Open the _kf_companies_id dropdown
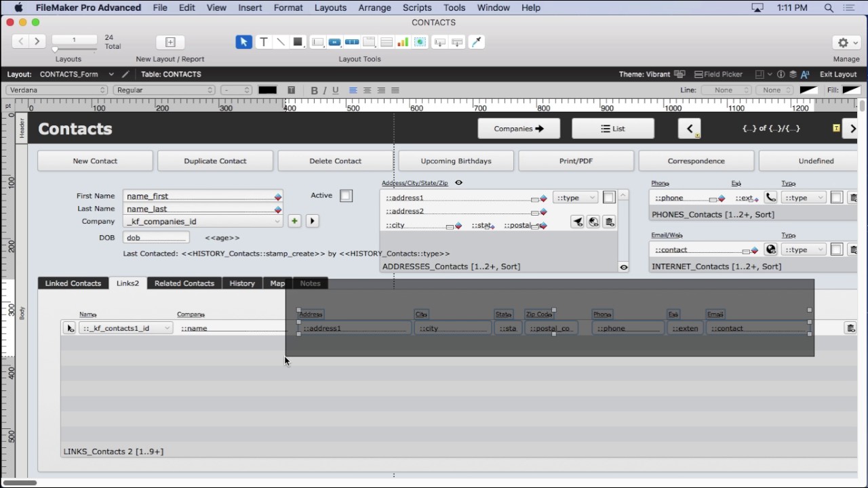The image size is (868, 488). pos(203,222)
